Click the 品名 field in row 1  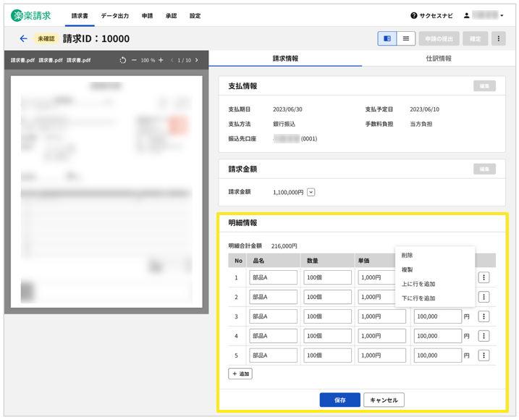(x=273, y=277)
